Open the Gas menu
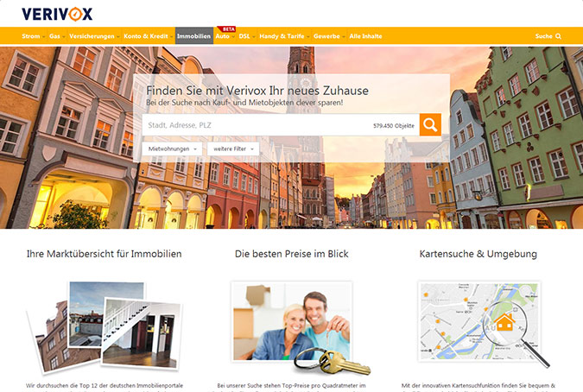Screen dimensions: 583x392 point(57,36)
